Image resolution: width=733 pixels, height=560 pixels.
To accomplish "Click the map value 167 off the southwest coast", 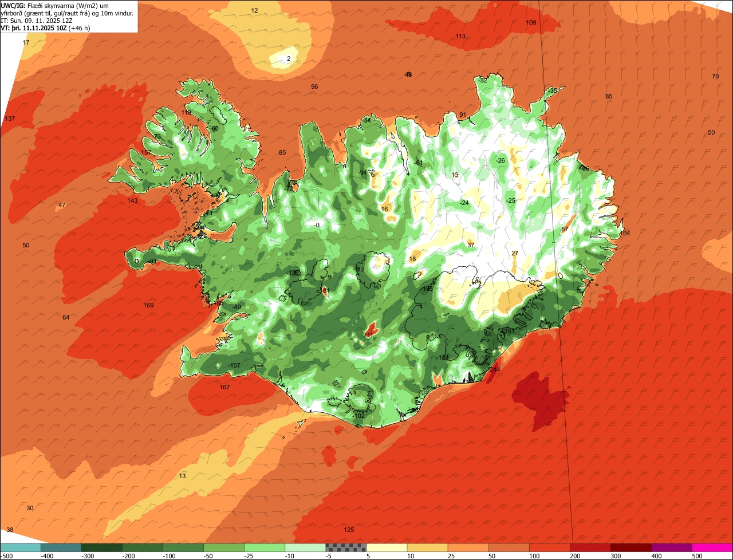I will 224,387.
